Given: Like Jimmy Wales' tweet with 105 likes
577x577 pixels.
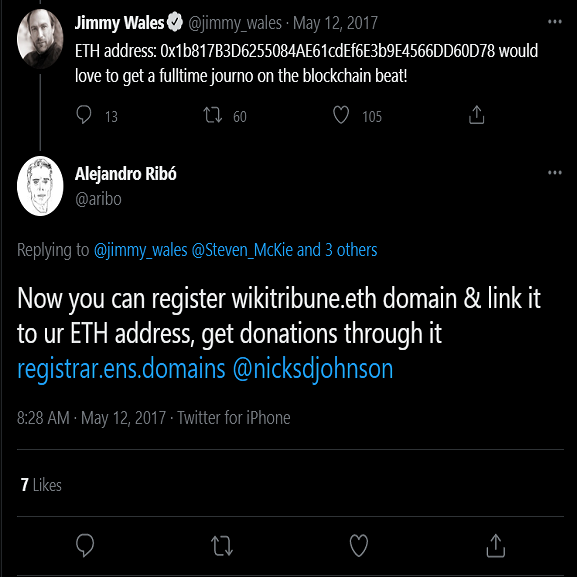Looking at the screenshot, I should (341, 115).
